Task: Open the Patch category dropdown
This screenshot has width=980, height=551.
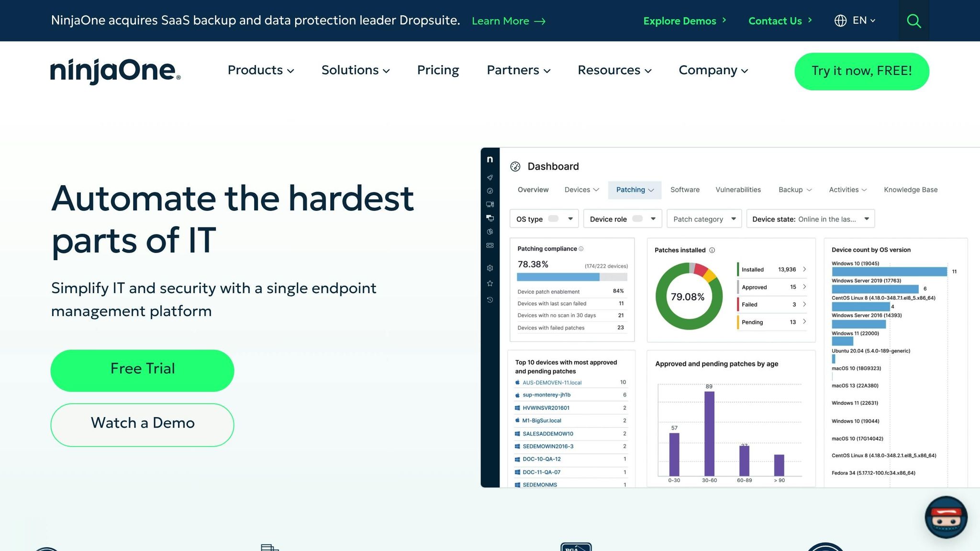Action: pos(704,219)
